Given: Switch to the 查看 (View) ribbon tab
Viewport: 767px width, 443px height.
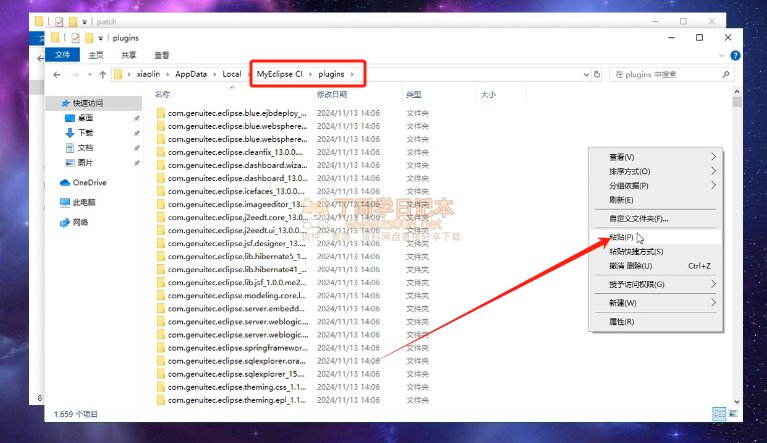Looking at the screenshot, I should pyautogui.click(x=161, y=55).
